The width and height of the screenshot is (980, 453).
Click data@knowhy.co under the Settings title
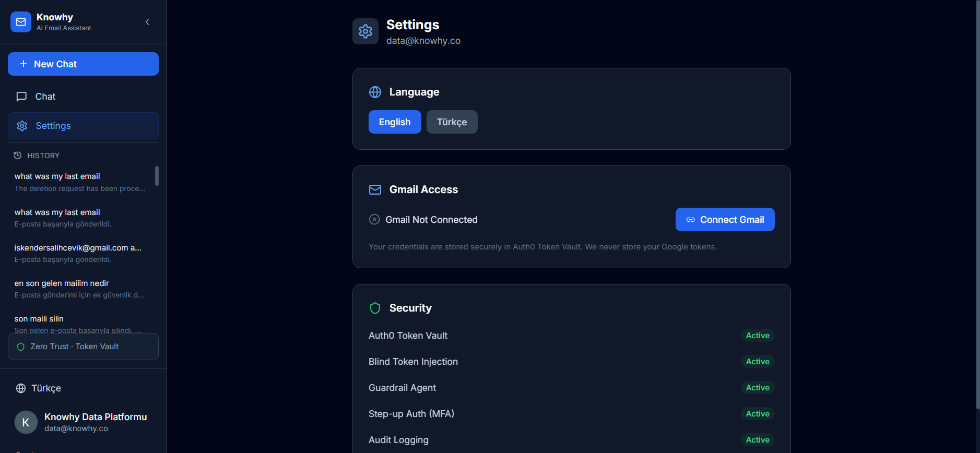423,41
